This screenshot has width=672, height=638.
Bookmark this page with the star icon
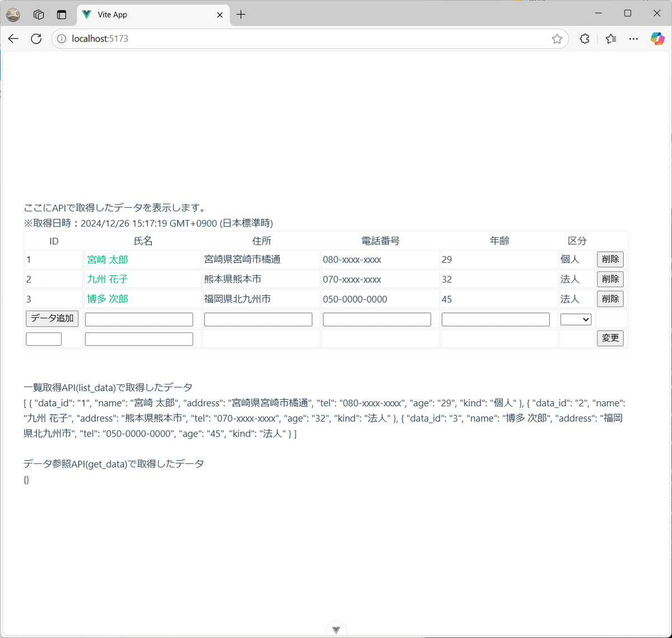(557, 39)
